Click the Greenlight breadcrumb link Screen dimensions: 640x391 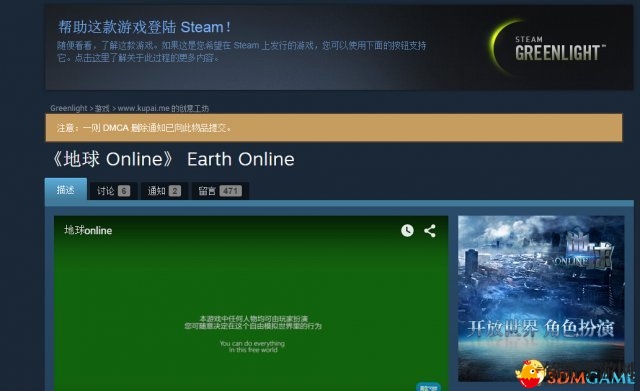click(69, 108)
